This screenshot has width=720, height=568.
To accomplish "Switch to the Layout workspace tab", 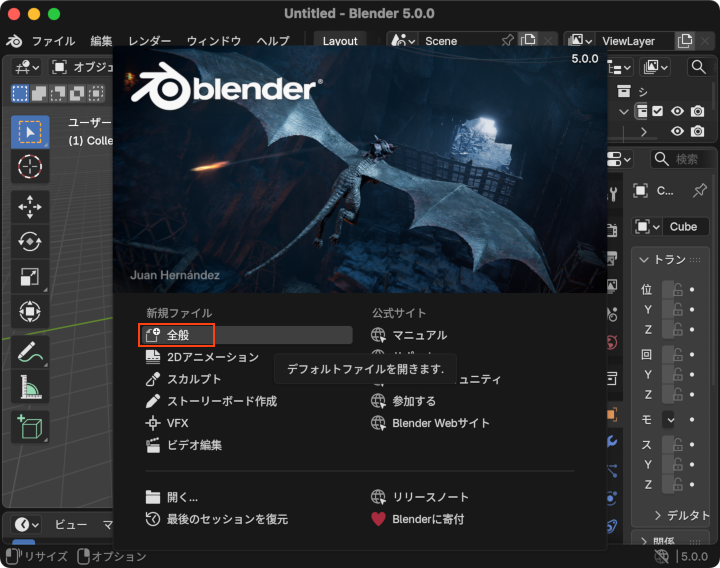I will click(x=340, y=41).
